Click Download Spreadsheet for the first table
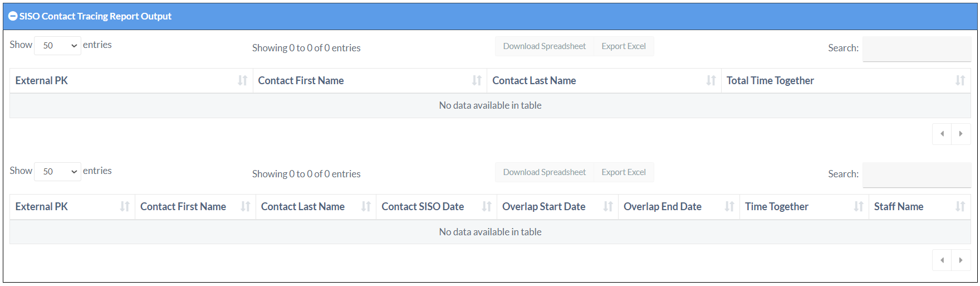 pyautogui.click(x=544, y=46)
